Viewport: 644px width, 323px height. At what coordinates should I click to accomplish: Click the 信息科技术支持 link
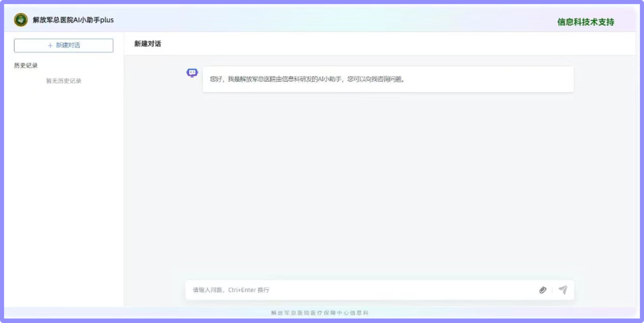coord(585,22)
